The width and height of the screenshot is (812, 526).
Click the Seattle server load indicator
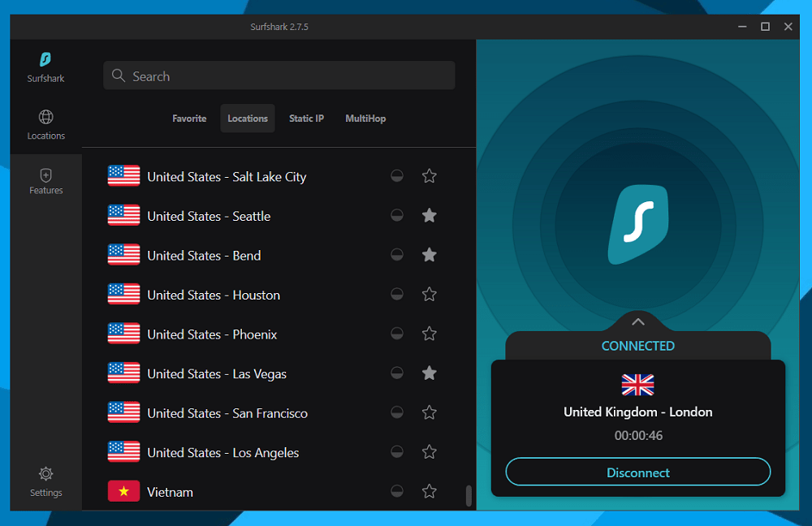(x=397, y=215)
